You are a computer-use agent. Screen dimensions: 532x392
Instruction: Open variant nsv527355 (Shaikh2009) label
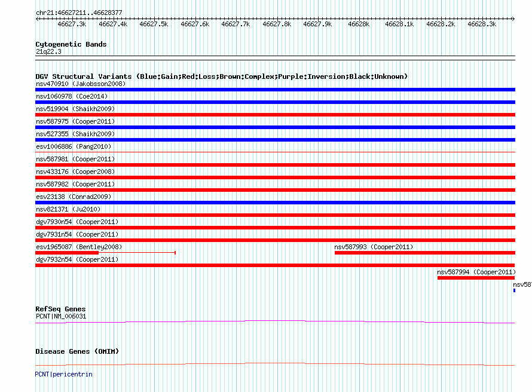point(75,134)
